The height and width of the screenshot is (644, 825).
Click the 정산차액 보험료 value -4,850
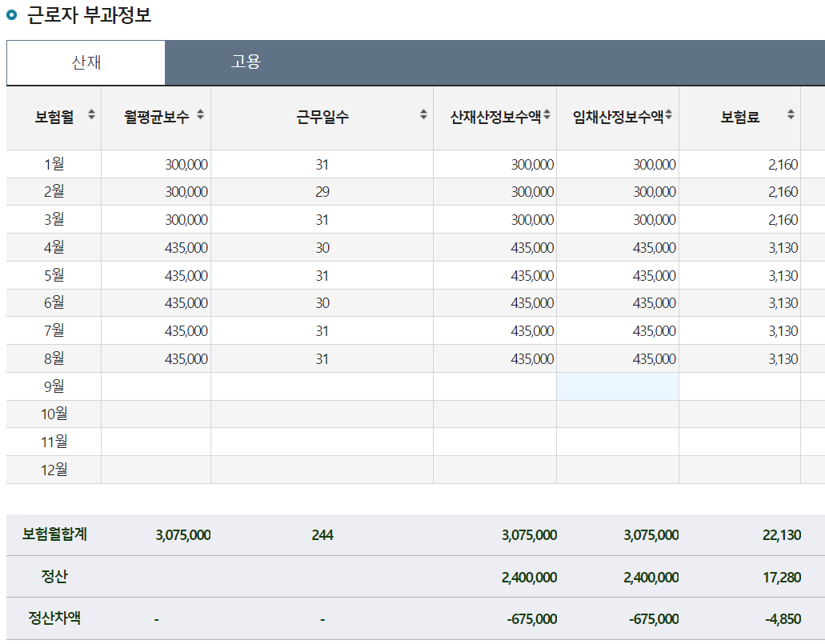pyautogui.click(x=783, y=619)
